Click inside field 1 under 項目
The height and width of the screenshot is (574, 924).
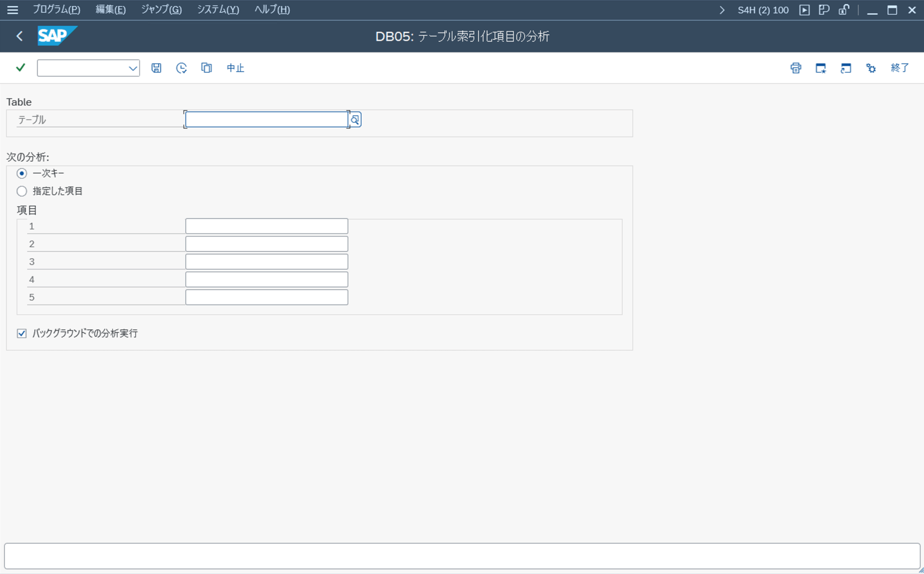tap(266, 226)
